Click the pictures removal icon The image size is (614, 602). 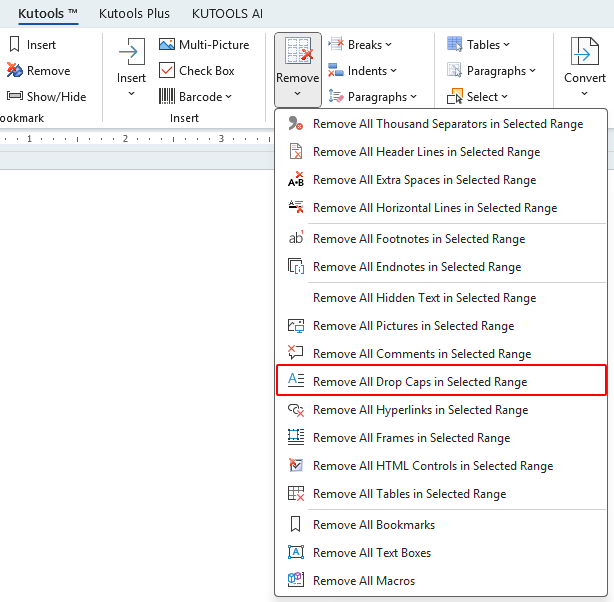click(296, 325)
